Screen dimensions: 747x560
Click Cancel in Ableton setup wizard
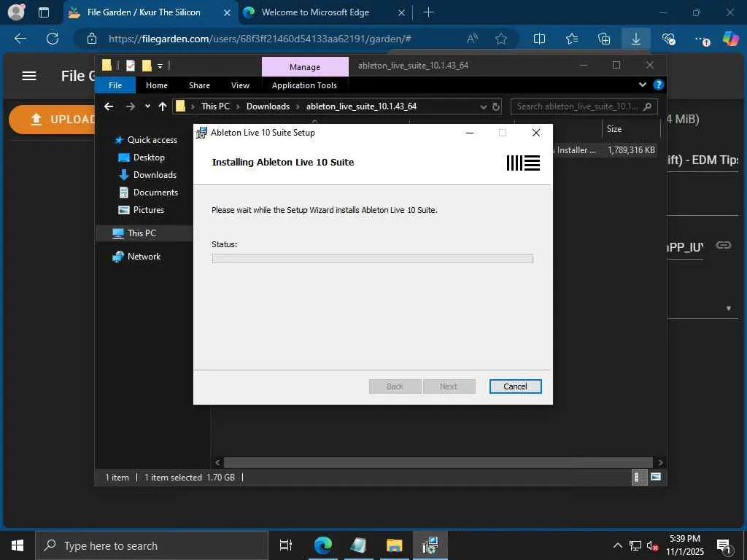point(515,386)
